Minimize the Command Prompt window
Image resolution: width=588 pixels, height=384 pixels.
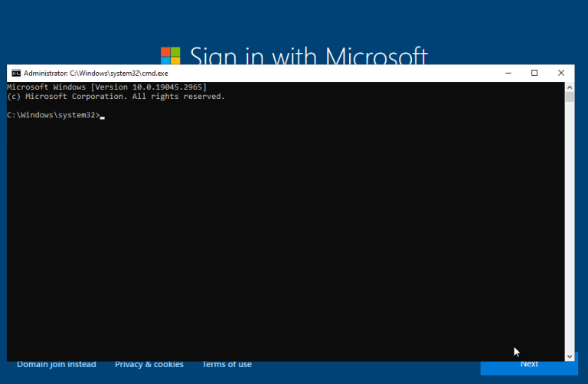(508, 73)
